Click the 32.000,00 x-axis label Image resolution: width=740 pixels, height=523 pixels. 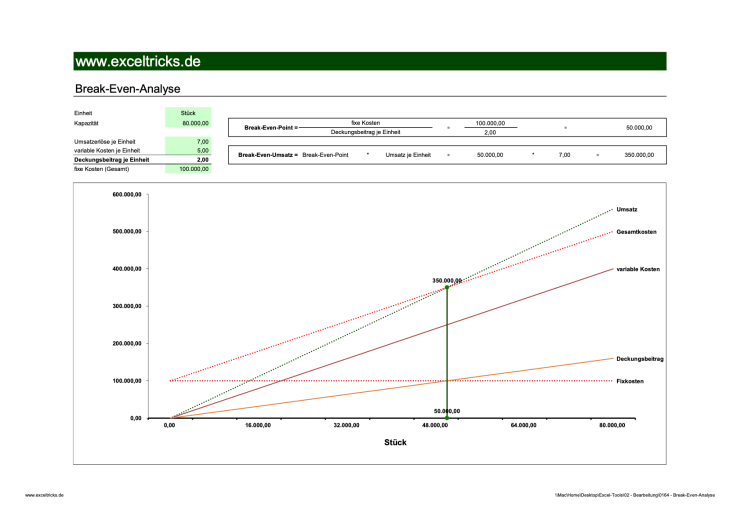[346, 425]
